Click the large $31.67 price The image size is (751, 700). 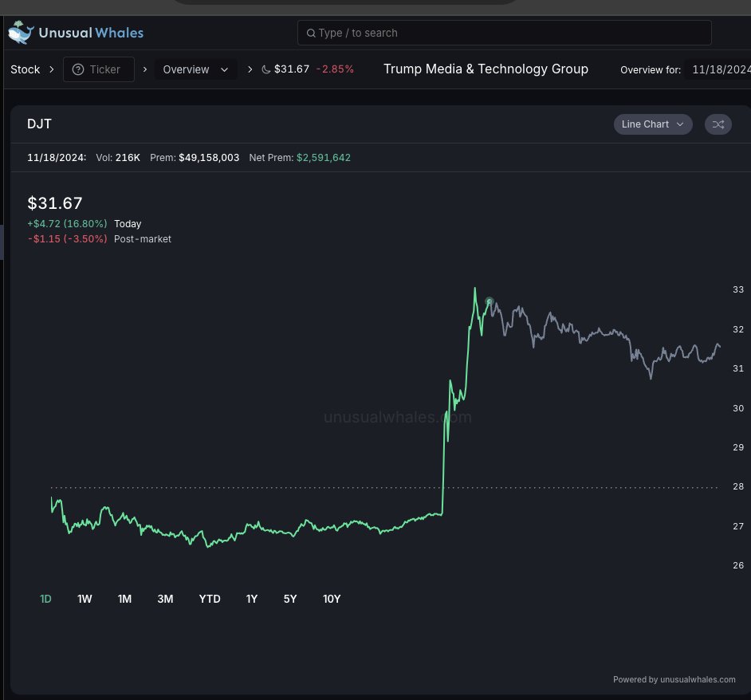pos(54,203)
